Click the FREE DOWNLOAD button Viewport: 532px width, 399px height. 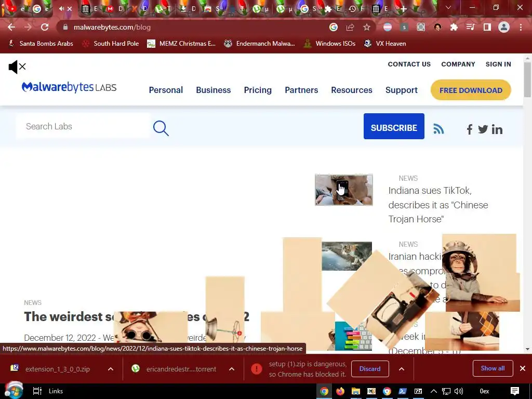[471, 90]
